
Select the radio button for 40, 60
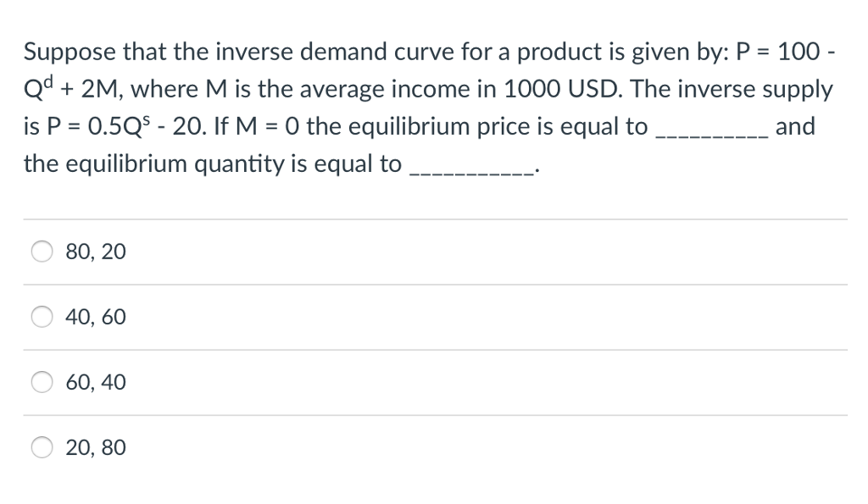(x=41, y=316)
